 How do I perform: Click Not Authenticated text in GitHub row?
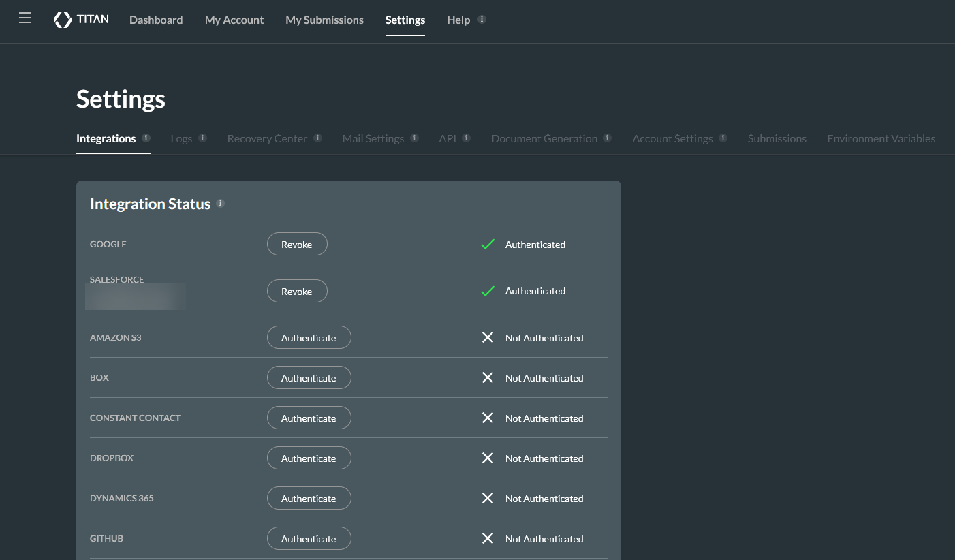[x=544, y=538]
